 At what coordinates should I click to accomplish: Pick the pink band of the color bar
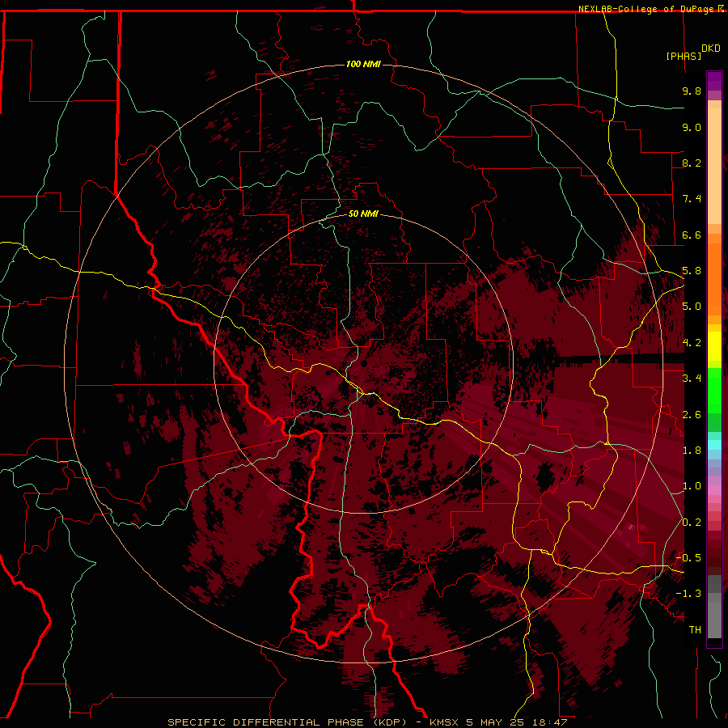[714, 490]
